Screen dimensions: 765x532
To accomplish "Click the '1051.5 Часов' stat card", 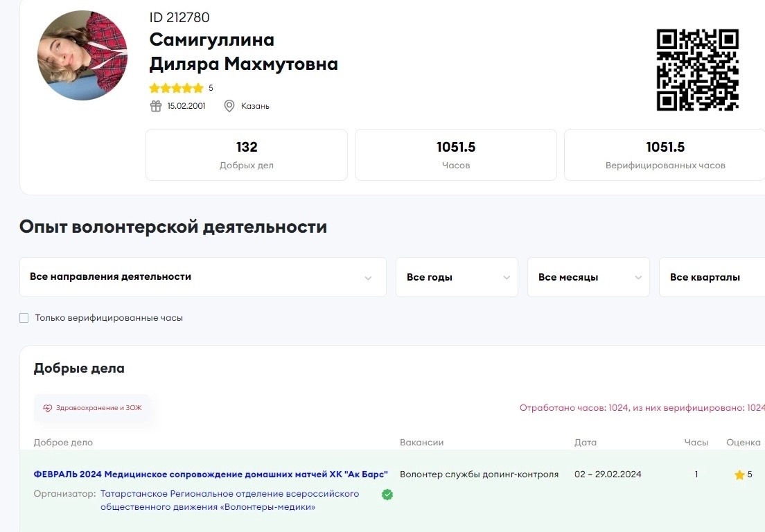I will [x=455, y=154].
